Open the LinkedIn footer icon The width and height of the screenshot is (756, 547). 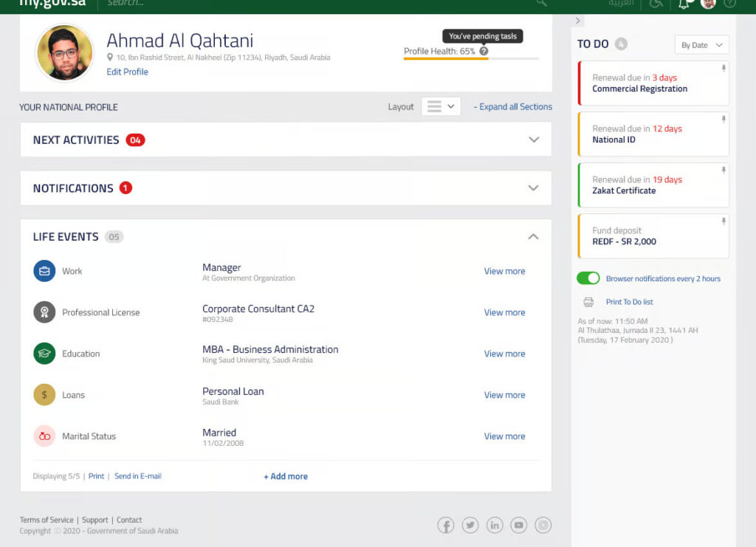pos(495,526)
